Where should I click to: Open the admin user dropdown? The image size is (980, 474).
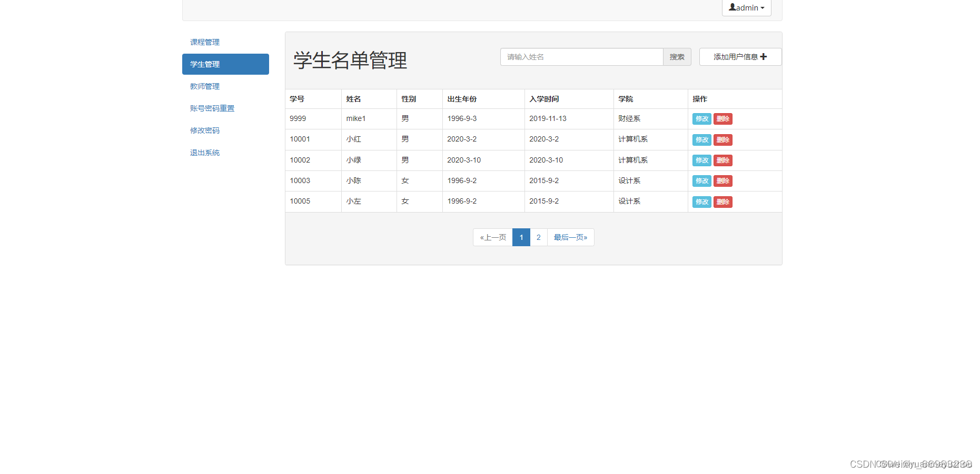746,8
